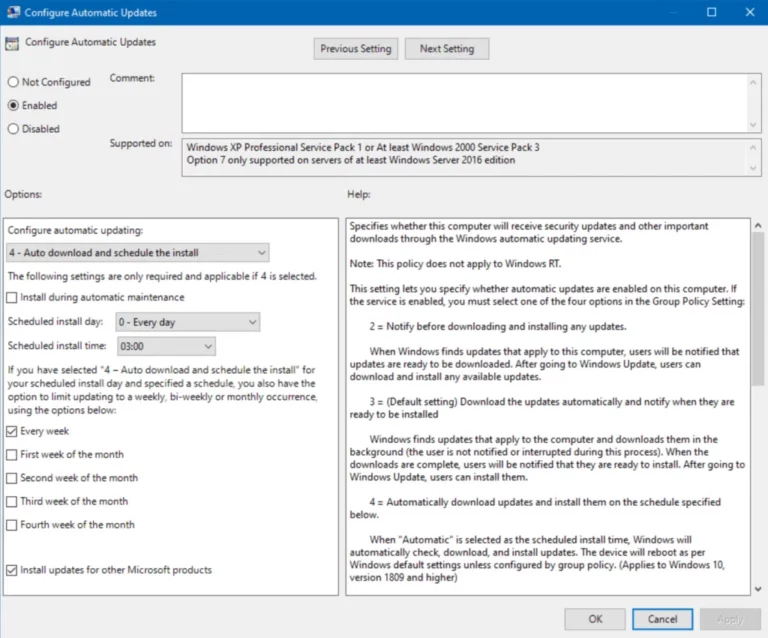Select the Not Configured radio option
The height and width of the screenshot is (638, 768).
[13, 82]
